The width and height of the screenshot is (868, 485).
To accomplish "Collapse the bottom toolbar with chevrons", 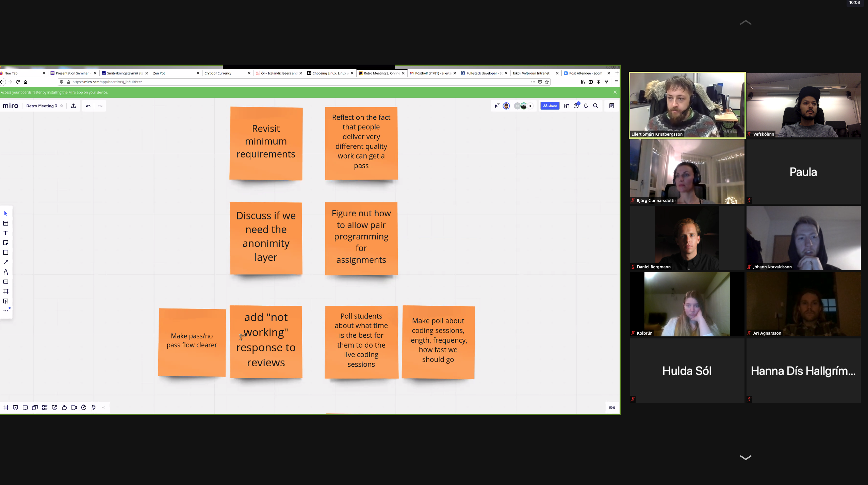I will coord(103,407).
